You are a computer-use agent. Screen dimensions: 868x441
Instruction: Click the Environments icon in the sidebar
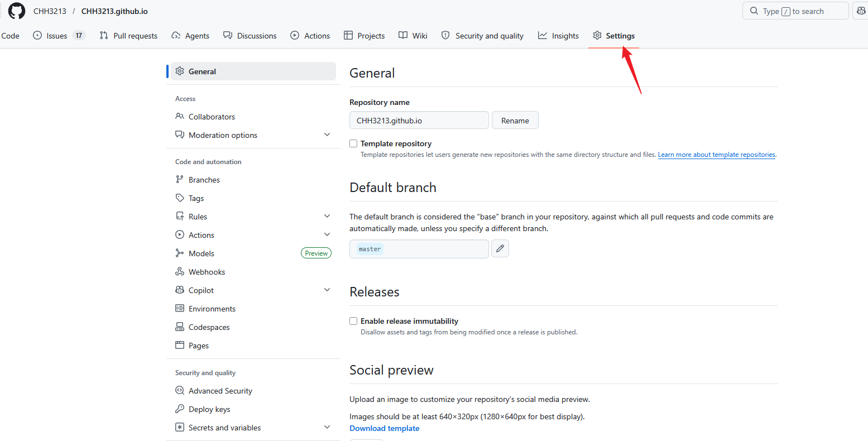tap(180, 309)
